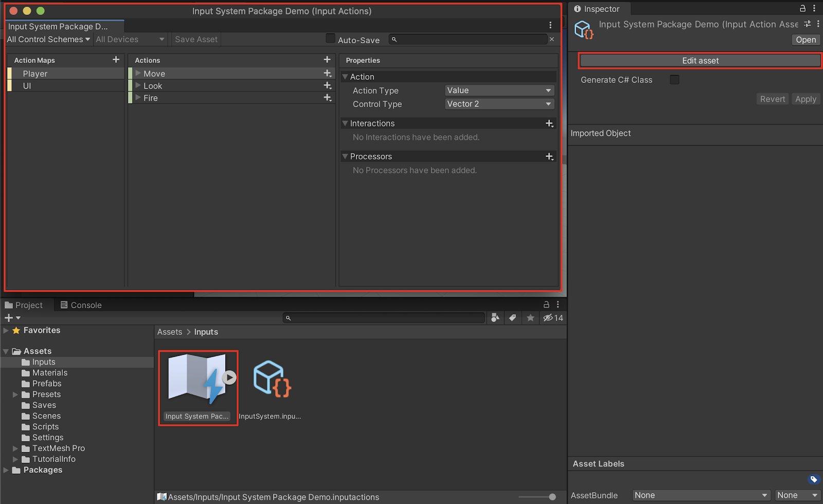Screen dimensions: 823x504
Task: Click the asset label tag icon
Action: pyautogui.click(x=814, y=479)
